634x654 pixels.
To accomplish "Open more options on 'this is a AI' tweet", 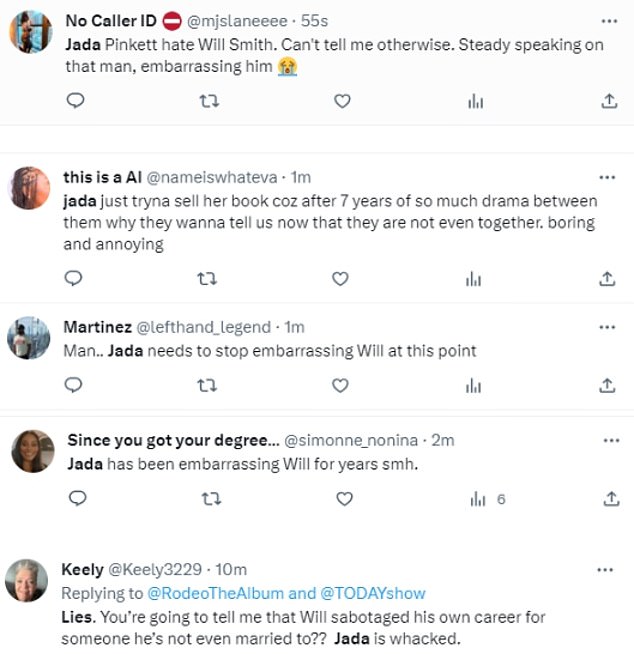I will click(x=607, y=177).
